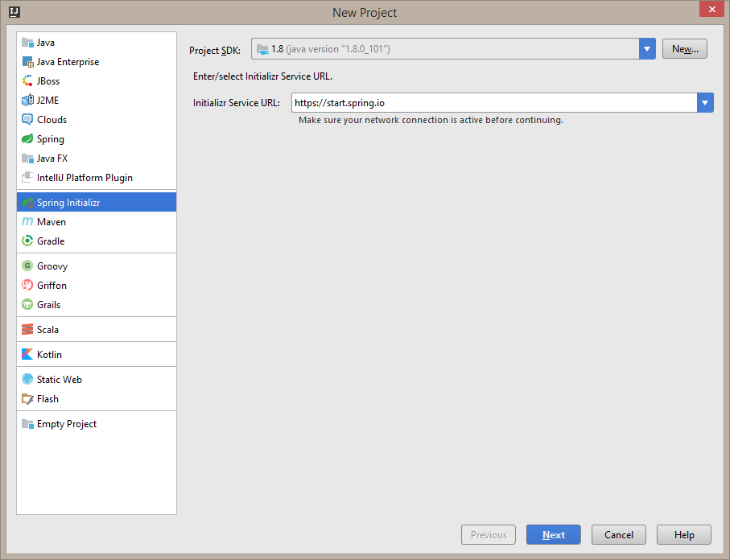Click the Grails green icon
This screenshot has width=730, height=560.
tap(27, 304)
